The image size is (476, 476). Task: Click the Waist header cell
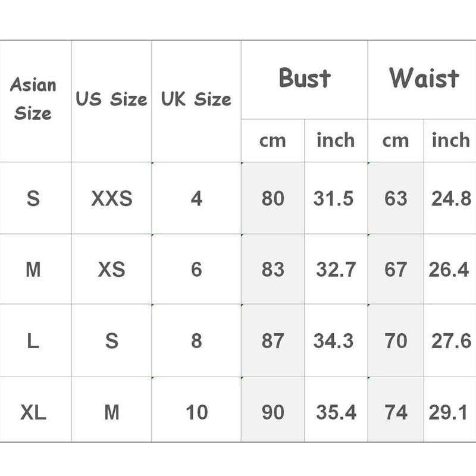[x=422, y=80]
